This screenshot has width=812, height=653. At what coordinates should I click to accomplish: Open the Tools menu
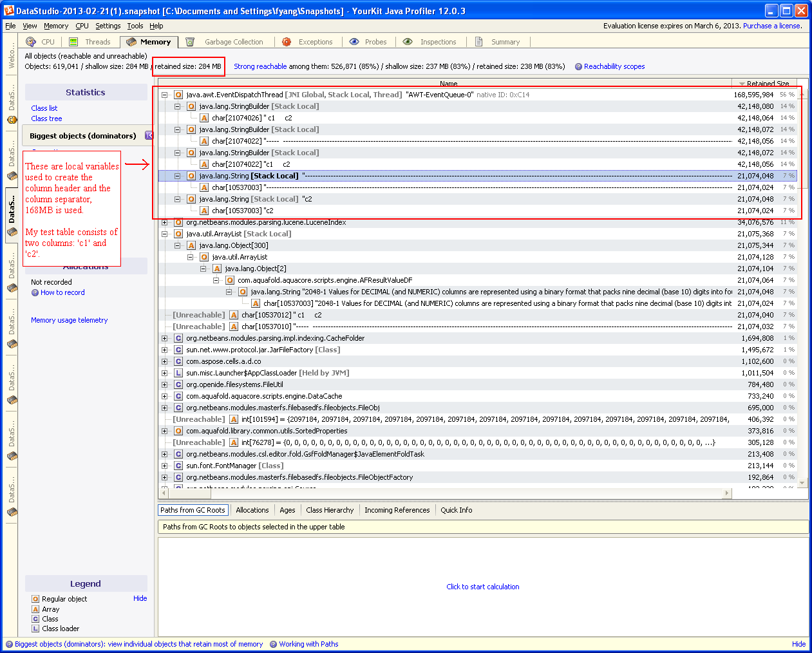click(x=135, y=26)
